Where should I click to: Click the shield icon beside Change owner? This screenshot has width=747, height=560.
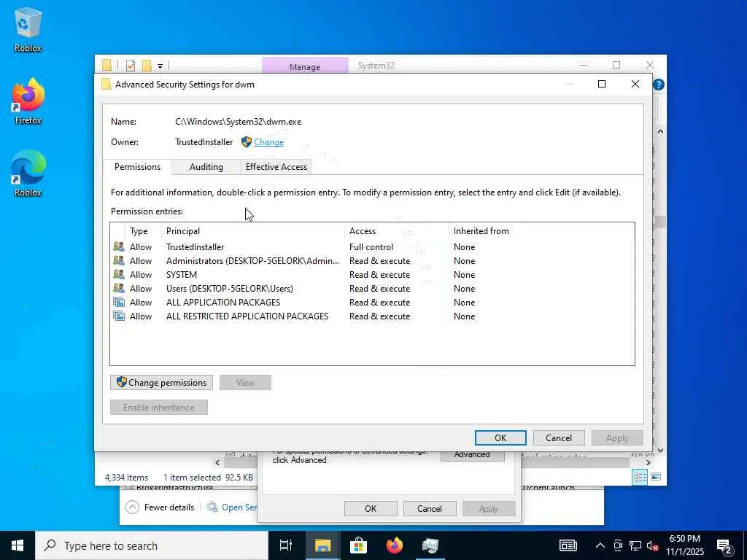(247, 142)
